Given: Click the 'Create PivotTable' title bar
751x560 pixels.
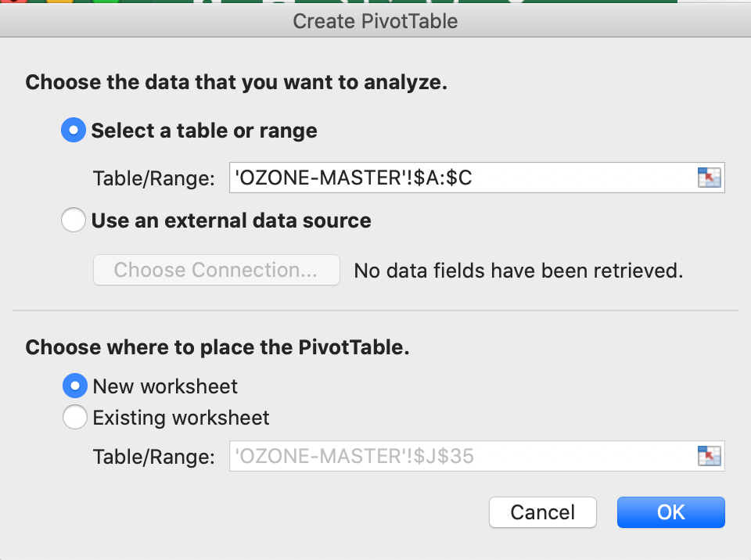Looking at the screenshot, I should (375, 21).
